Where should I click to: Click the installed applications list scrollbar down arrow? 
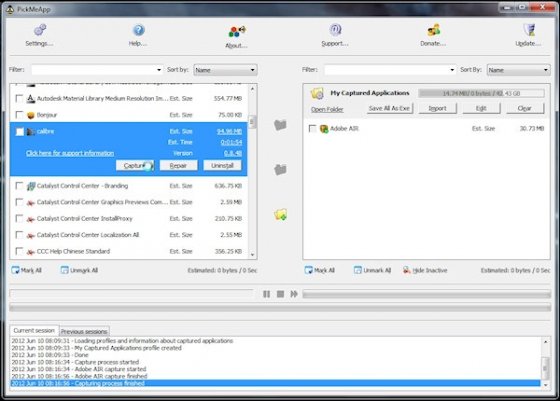(252, 255)
